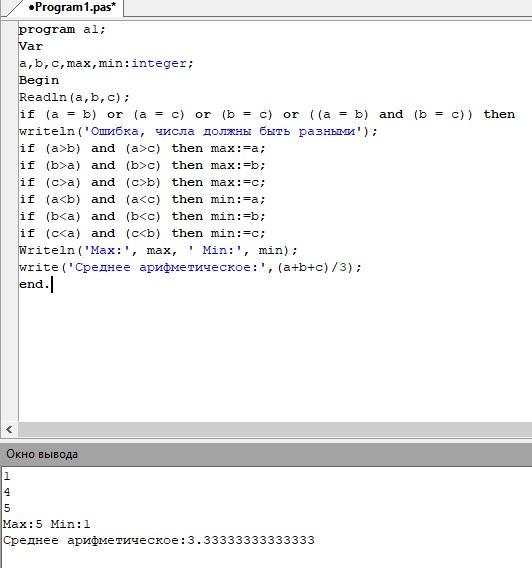
Task: Place cursor on the 'Begin' keyword
Action: [x=39, y=80]
